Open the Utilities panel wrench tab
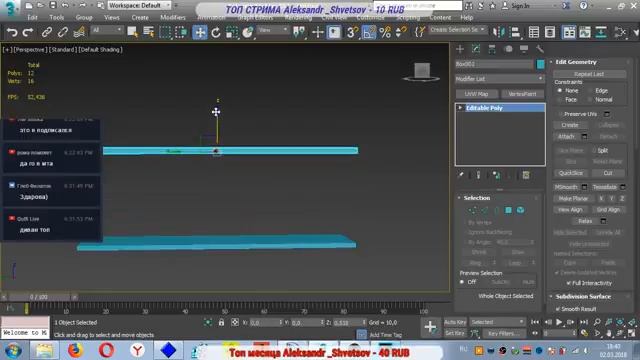640x360 pixels. click(540, 49)
